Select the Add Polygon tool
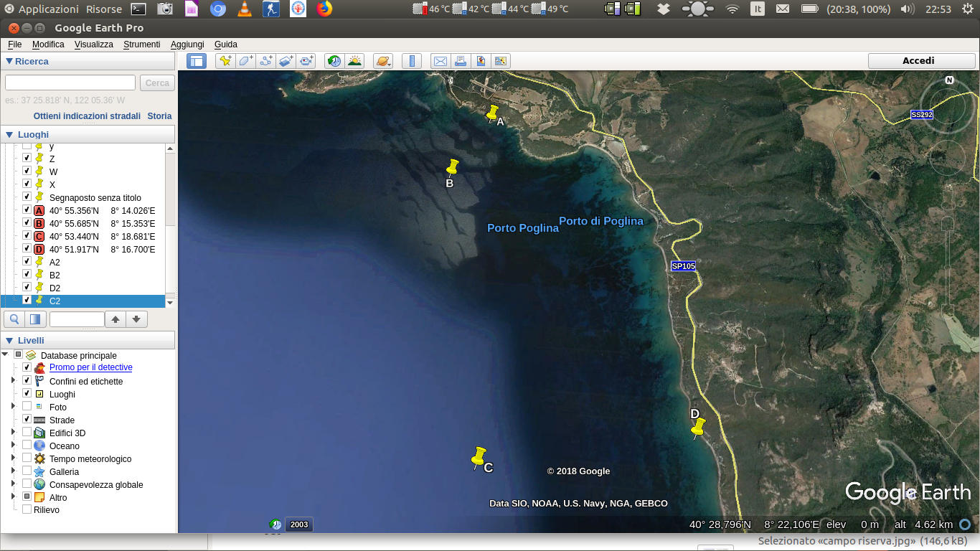The width and height of the screenshot is (980, 551). (245, 61)
